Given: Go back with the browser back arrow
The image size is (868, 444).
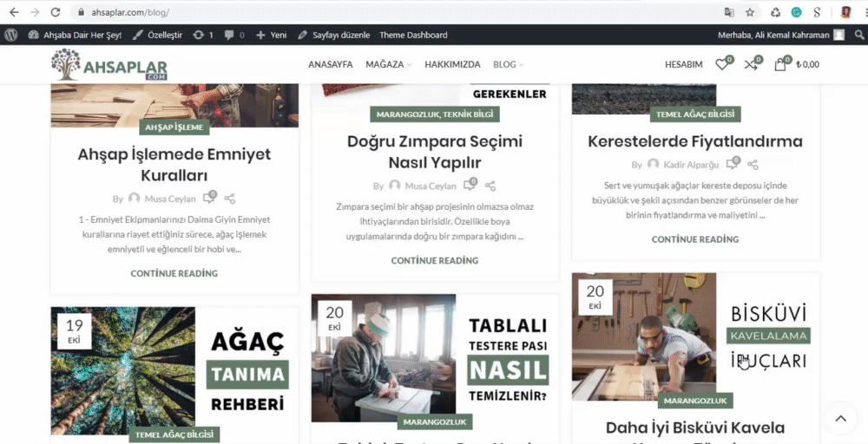Looking at the screenshot, I should pos(14,11).
